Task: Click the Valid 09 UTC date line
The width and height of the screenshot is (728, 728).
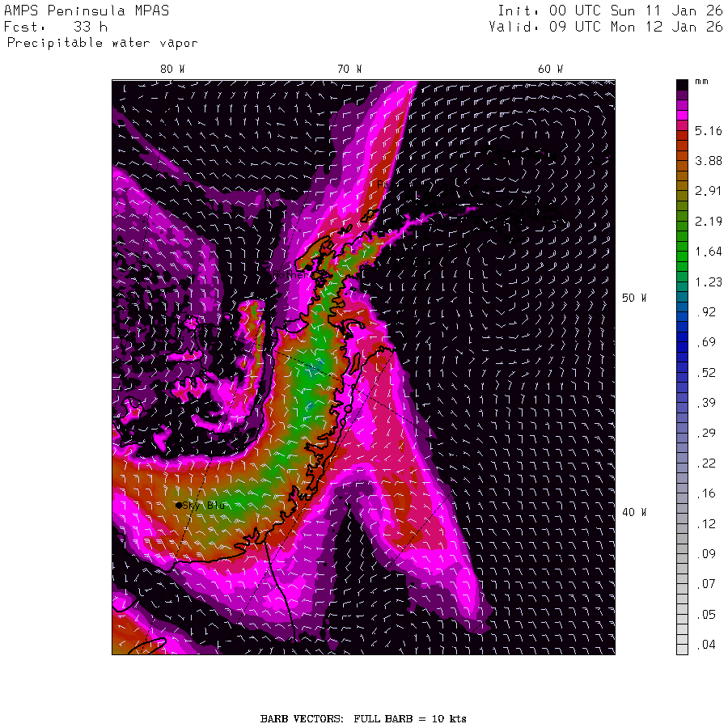Action: tap(606, 27)
